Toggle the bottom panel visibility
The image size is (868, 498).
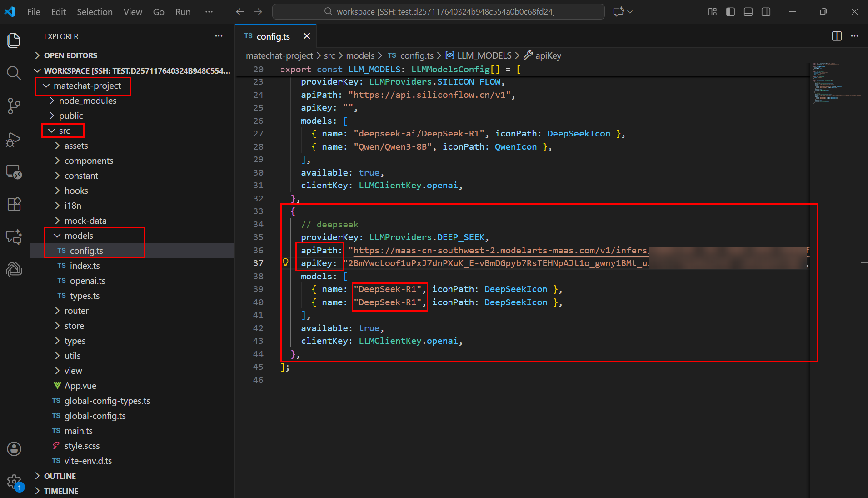pos(748,12)
